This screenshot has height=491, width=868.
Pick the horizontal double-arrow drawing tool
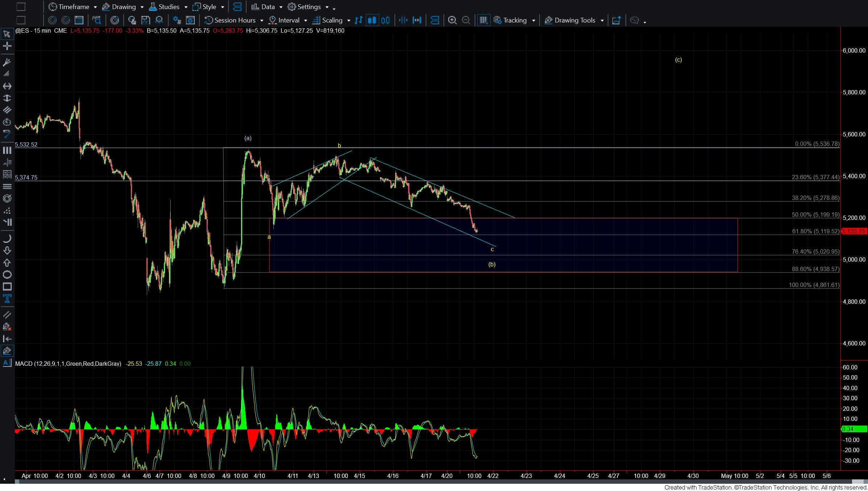7,86
